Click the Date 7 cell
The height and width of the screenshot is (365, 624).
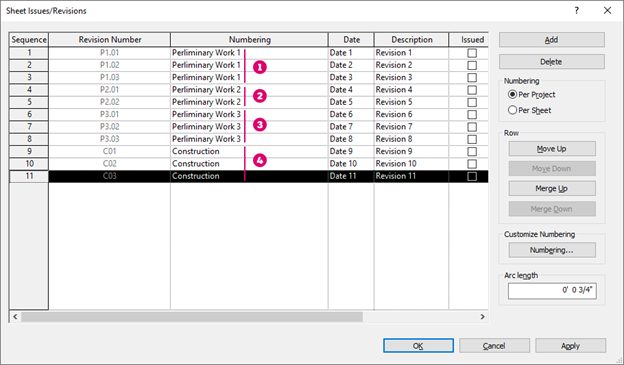351,127
